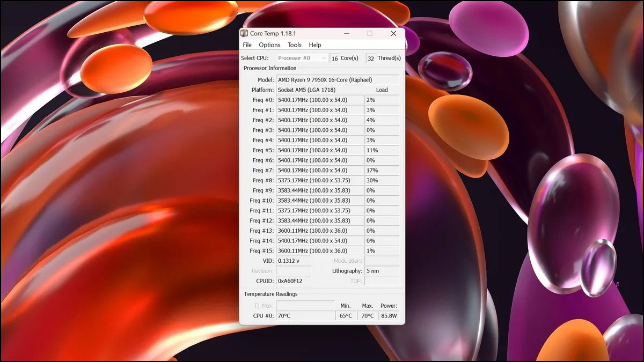
Task: Click the Freq #8 value 5375.17MHz
Action: (x=320, y=181)
